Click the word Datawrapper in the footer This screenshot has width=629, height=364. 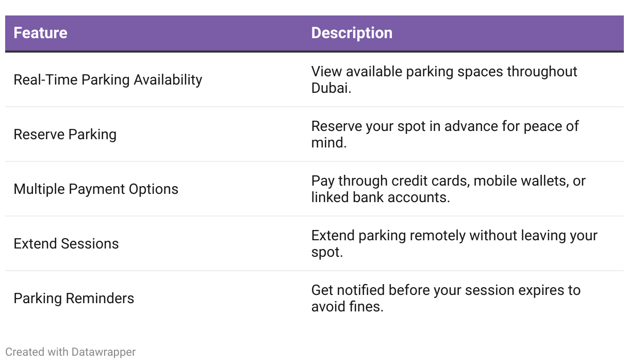coord(104,352)
